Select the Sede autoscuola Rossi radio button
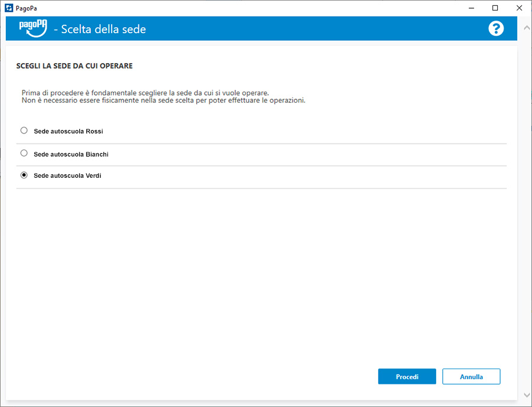Screen dimensions: 532x407 (24, 131)
